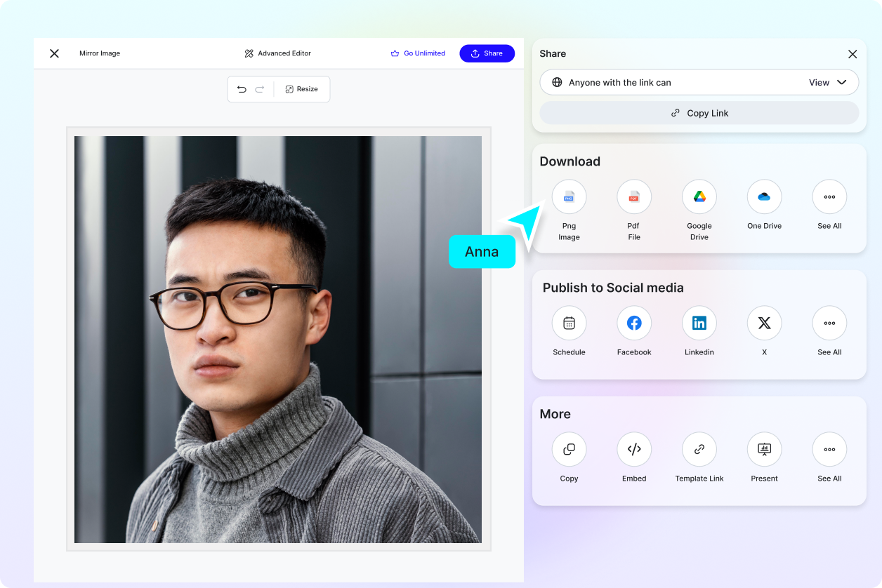Download image as PNG
This screenshot has height=588, width=882.
[x=569, y=196]
